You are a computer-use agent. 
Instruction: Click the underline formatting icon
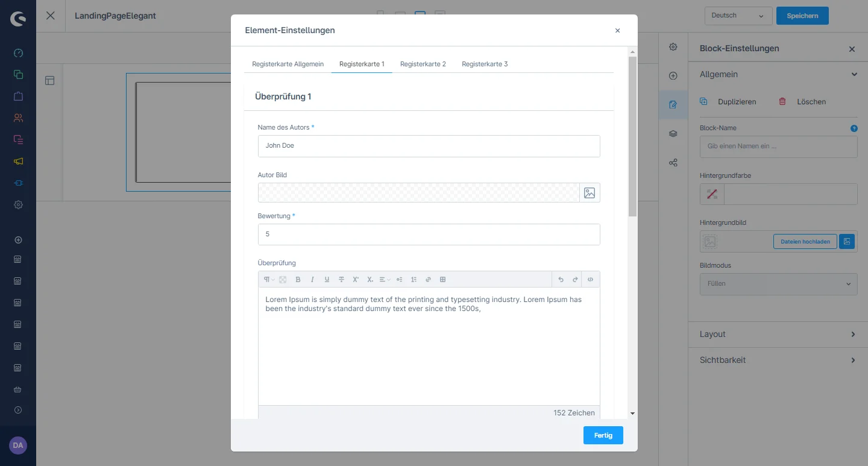point(327,280)
